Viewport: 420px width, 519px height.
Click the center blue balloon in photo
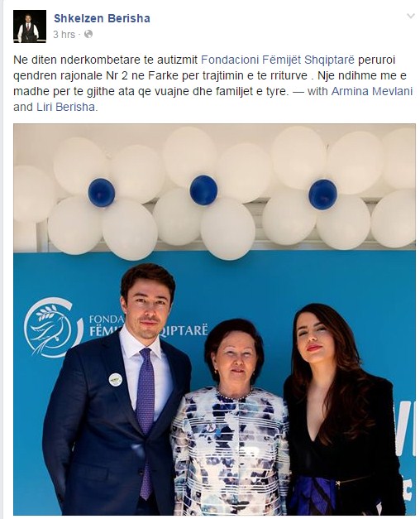point(203,190)
